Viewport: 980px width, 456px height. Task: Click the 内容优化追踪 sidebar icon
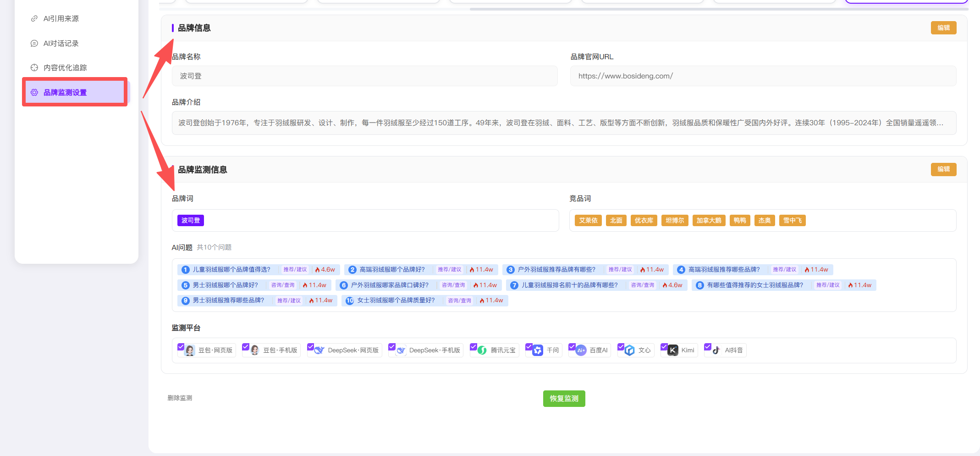pos(34,68)
